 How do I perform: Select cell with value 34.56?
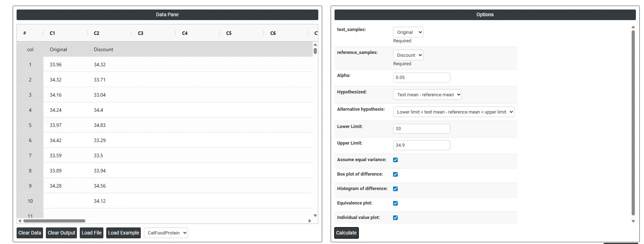tap(109, 186)
